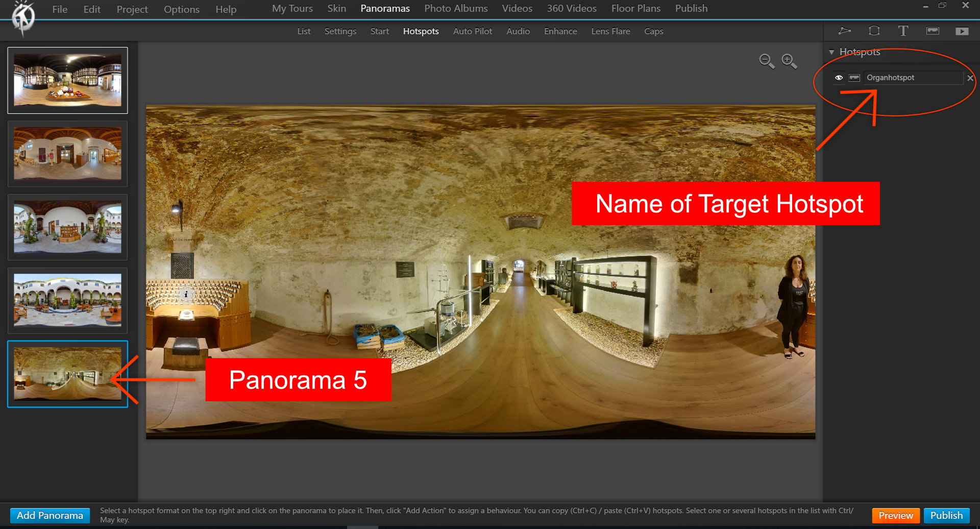
Task: Open the Videos section
Action: pyautogui.click(x=517, y=8)
